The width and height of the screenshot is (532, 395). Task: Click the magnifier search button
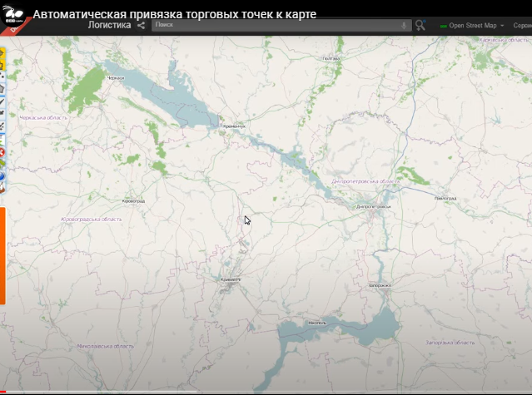420,26
